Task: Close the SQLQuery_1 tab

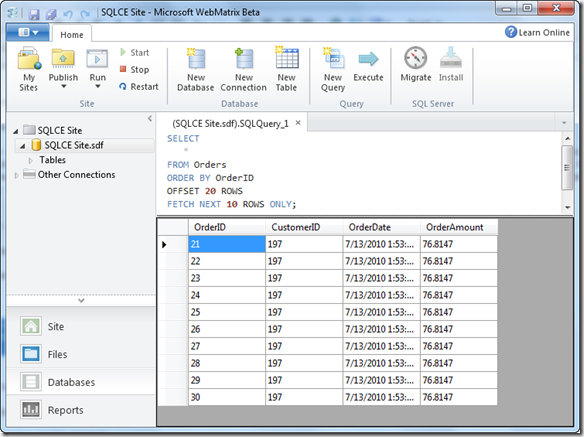Action: (x=298, y=123)
